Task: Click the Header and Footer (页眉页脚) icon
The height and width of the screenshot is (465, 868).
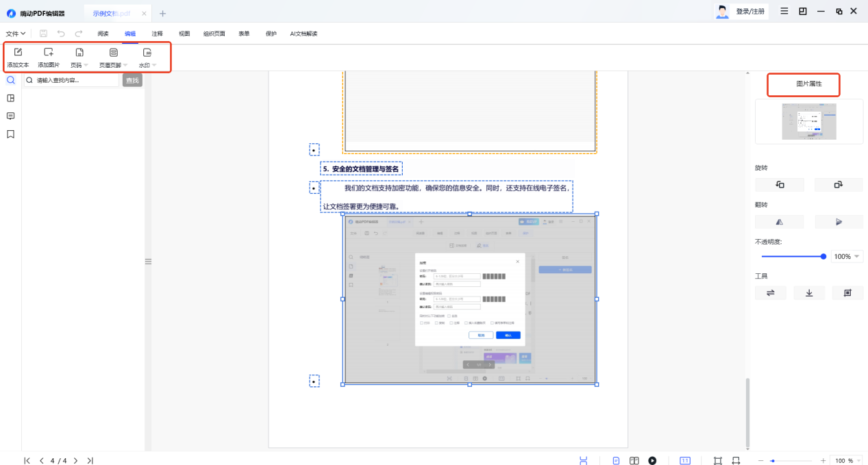Action: click(x=114, y=53)
